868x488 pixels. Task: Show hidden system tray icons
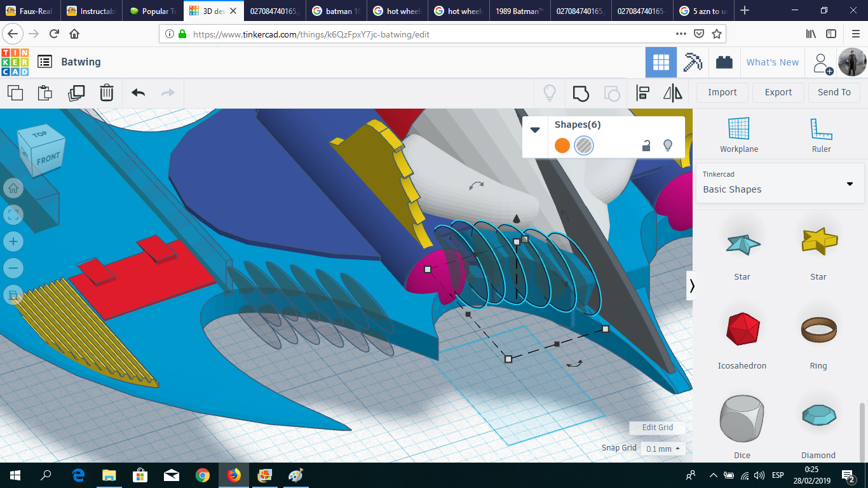pos(713,475)
